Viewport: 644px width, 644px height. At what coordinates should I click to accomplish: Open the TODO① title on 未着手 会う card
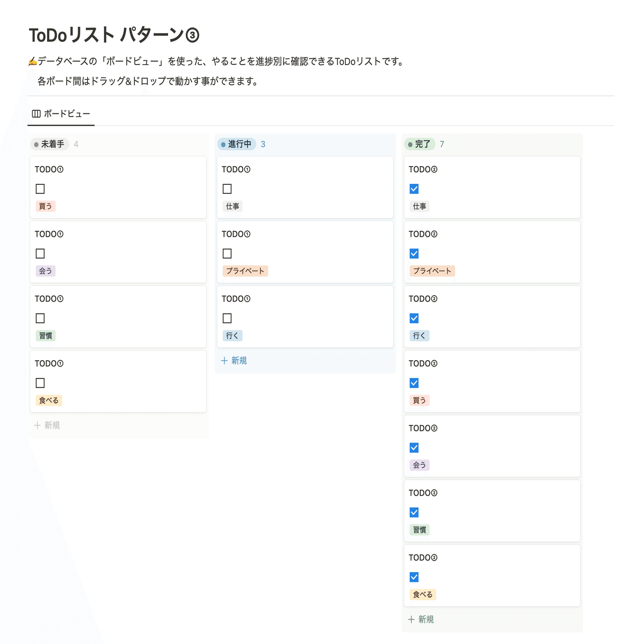tap(49, 234)
